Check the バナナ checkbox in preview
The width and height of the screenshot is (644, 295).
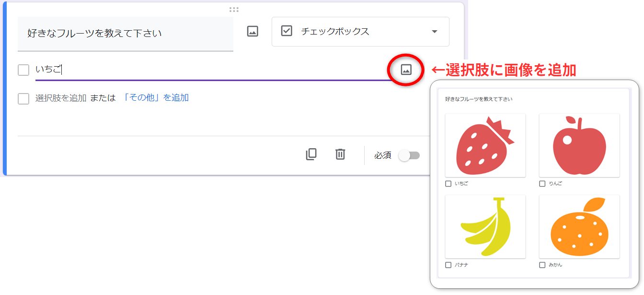[x=448, y=265]
